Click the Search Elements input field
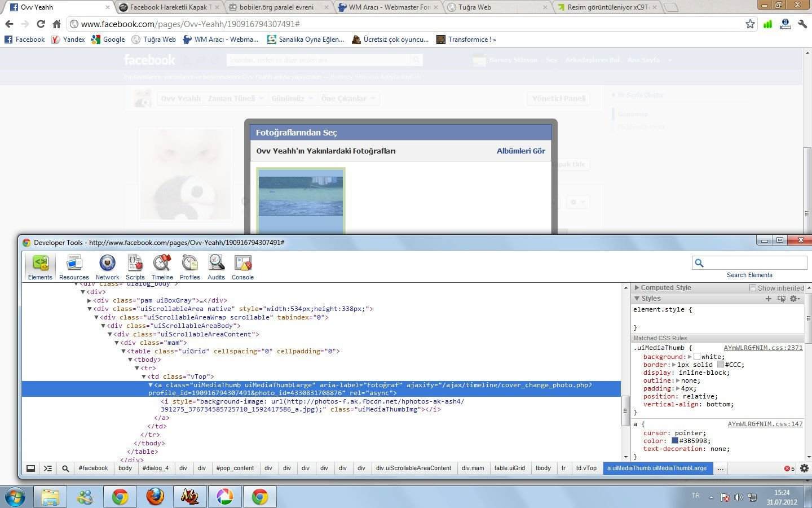Viewport: 812px width, 508px height. click(x=749, y=262)
